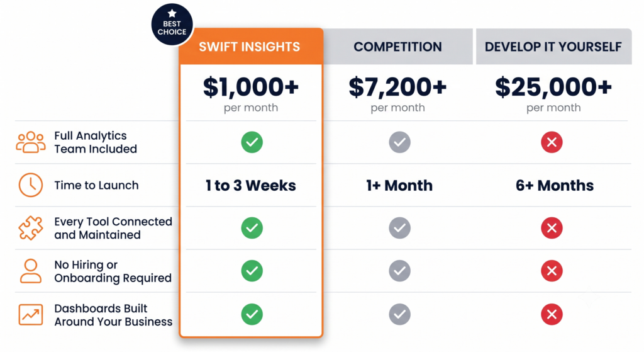Click the $1,000+ per month price

coord(251,94)
